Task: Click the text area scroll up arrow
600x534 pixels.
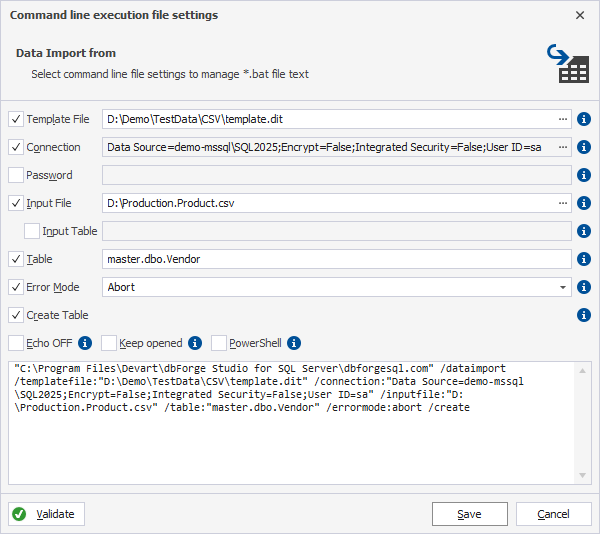Action: (582, 370)
